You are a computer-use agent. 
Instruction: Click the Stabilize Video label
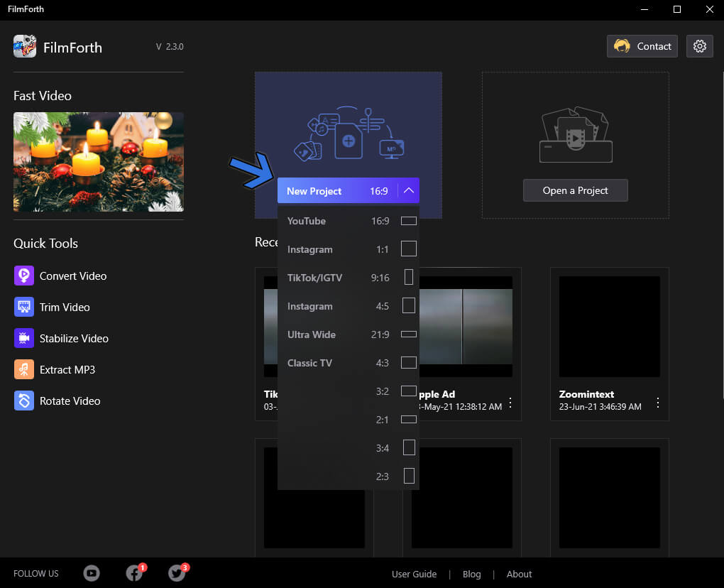[x=74, y=339]
